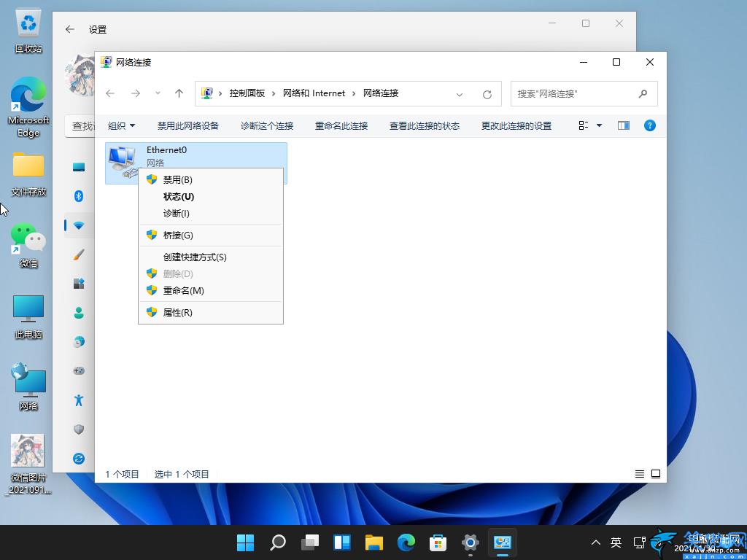Select the Bluetooth icon in Settings sidebar
The width and height of the screenshot is (747, 560).
tap(79, 195)
